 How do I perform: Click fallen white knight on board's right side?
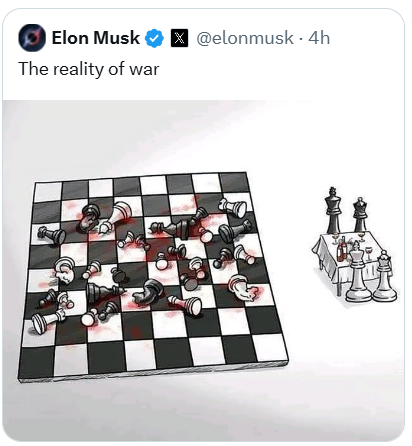(241, 287)
